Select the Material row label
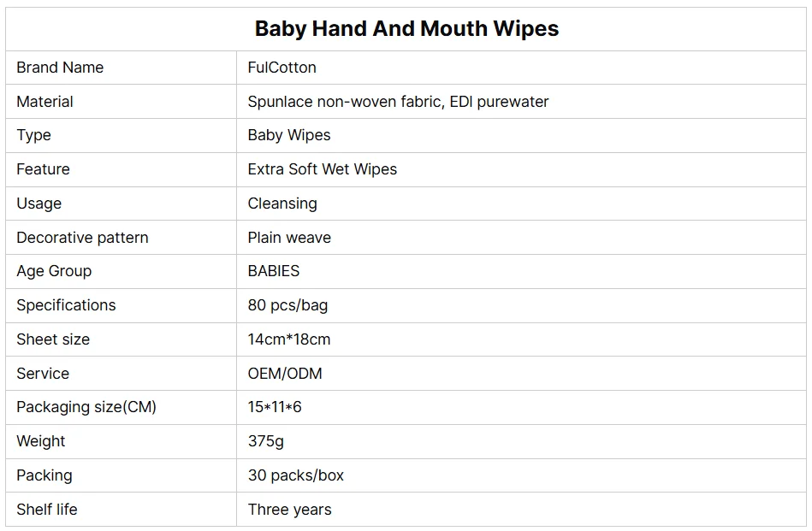The image size is (812, 531). (44, 102)
